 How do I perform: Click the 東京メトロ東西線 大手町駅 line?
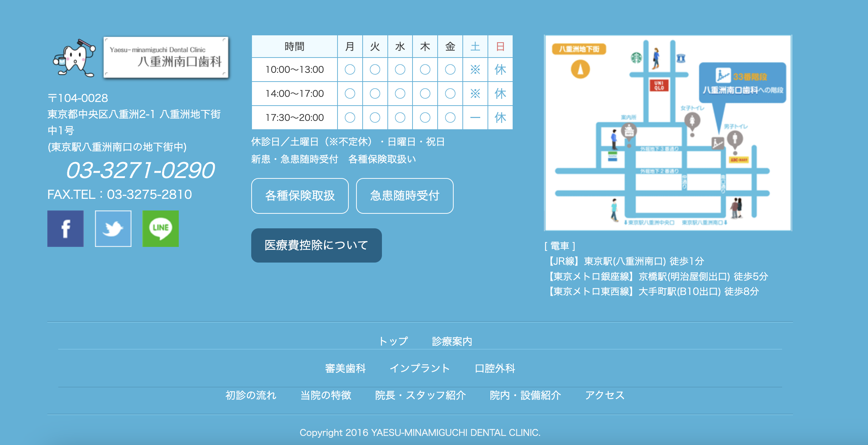click(x=652, y=291)
